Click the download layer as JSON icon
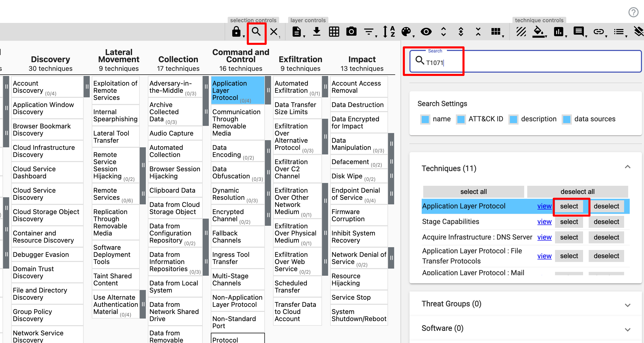 [316, 32]
